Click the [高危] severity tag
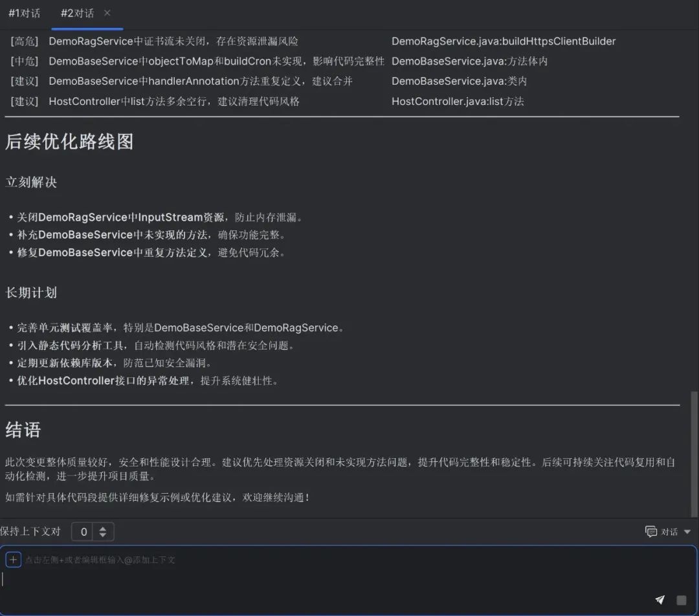The height and width of the screenshot is (616, 699). tap(25, 41)
